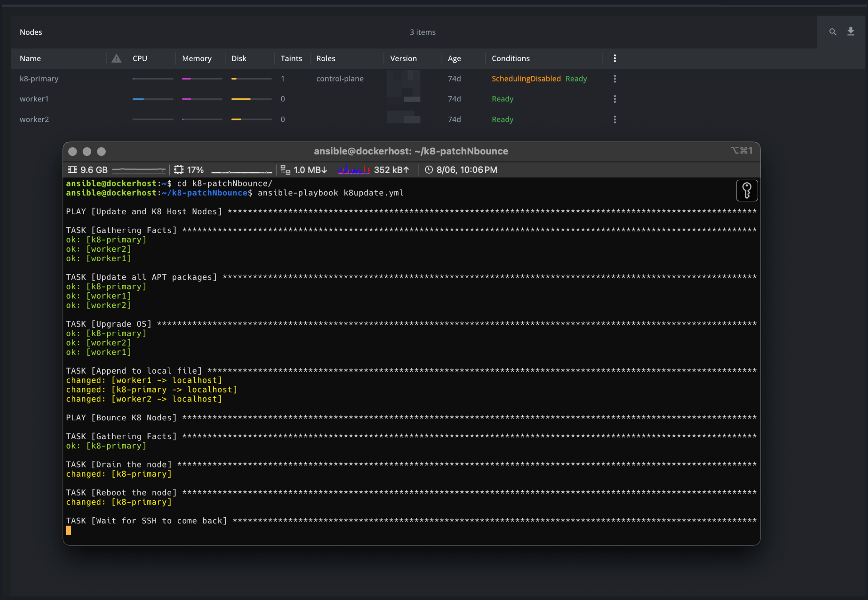This screenshot has height=600, width=868.
Task: Sort nodes by Age column
Action: [x=454, y=58]
